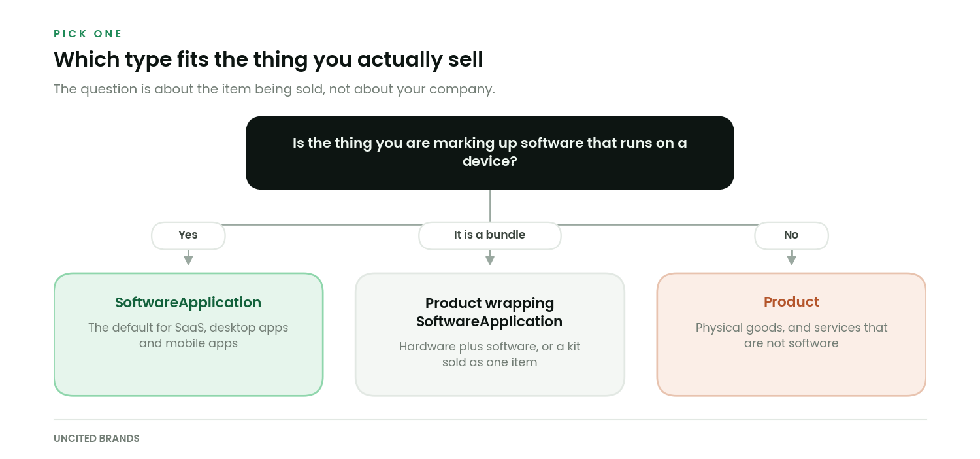
Task: Select the Yes branch label
Action: pos(188,235)
